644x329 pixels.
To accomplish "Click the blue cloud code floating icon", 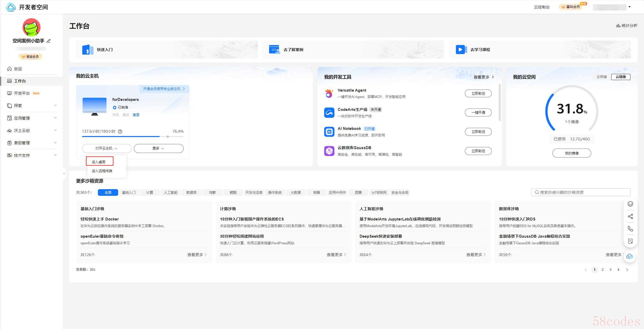I will click(629, 256).
